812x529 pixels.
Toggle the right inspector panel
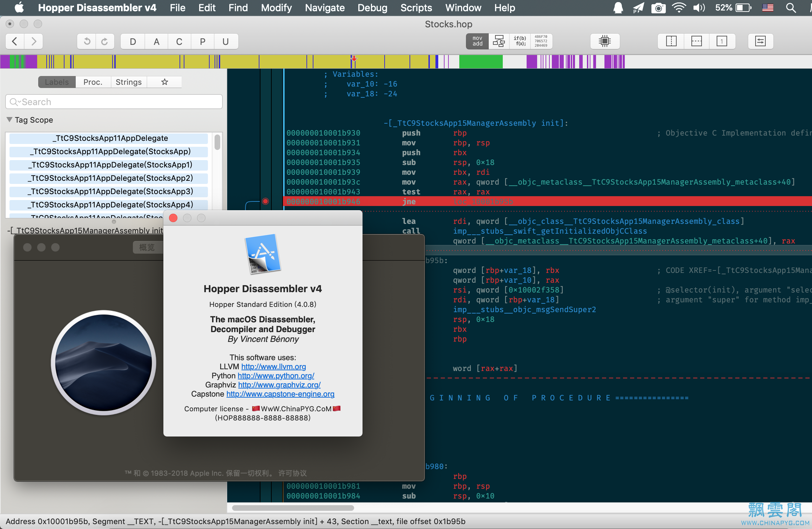pyautogui.click(x=722, y=41)
